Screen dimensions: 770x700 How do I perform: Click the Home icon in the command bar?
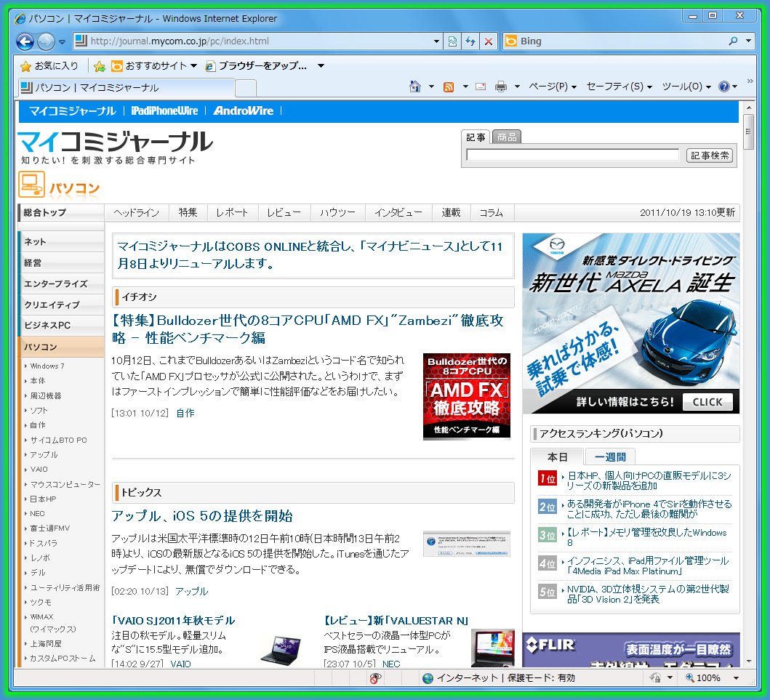click(x=415, y=87)
